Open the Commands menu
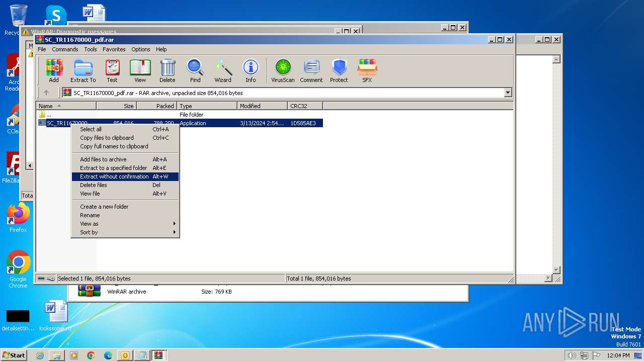This screenshot has height=362, width=644. tap(65, 49)
